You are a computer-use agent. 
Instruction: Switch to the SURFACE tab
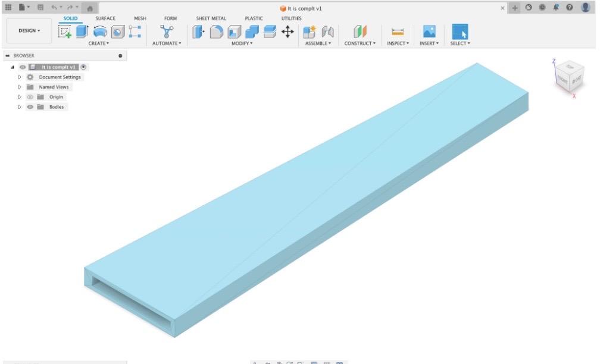pyautogui.click(x=105, y=18)
